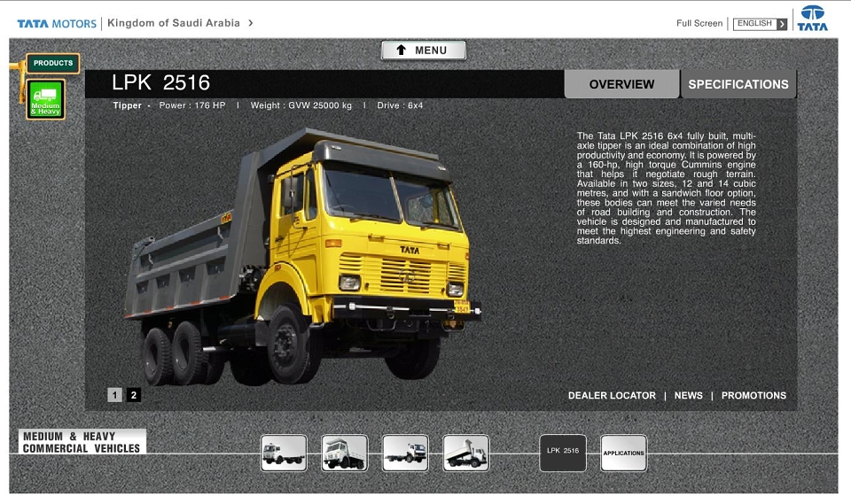Click the up arrow on the MENU button
Image resolution: width=851 pixels, height=504 pixels.
[x=401, y=50]
